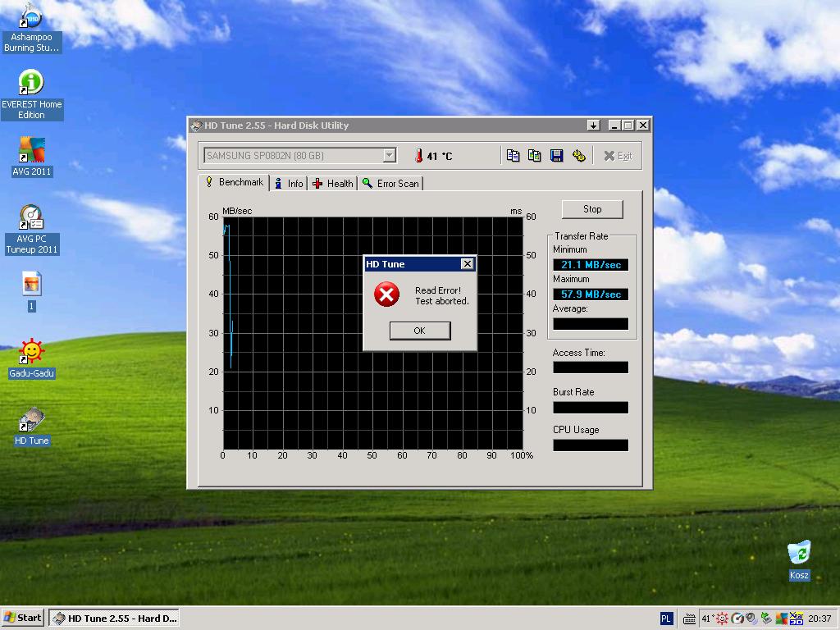Click the copy text to clipboard icon
Screen dimensions: 840x630
pos(513,156)
